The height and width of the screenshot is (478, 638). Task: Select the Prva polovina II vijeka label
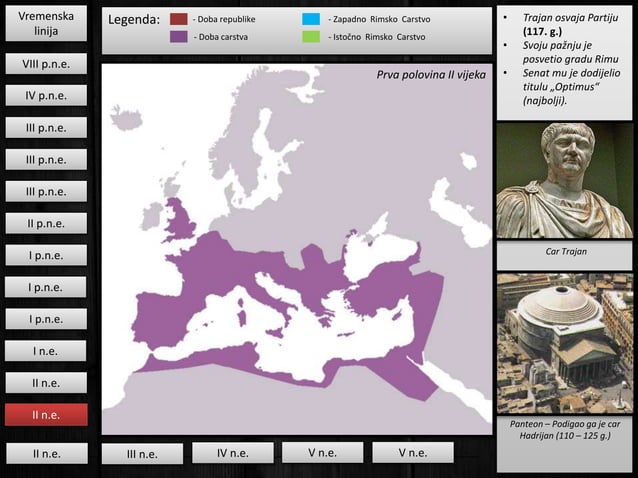[x=430, y=75]
